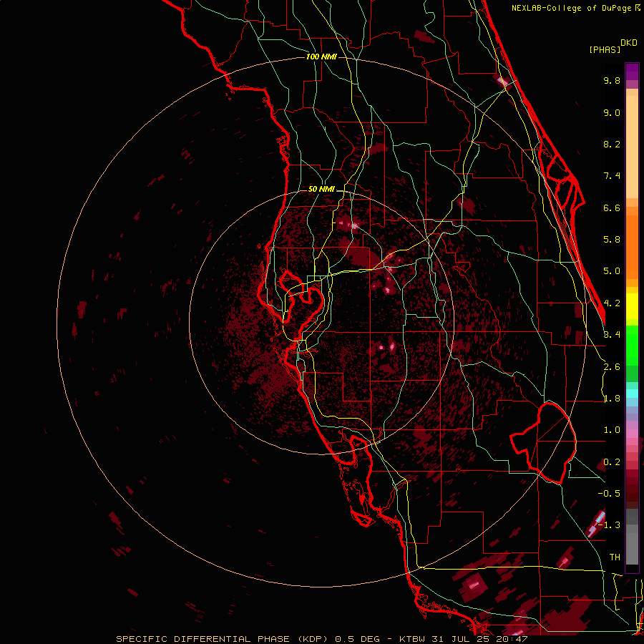The width and height of the screenshot is (644, 644).
Task: Select the 6.6 value on the color scale
Action: 612,208
